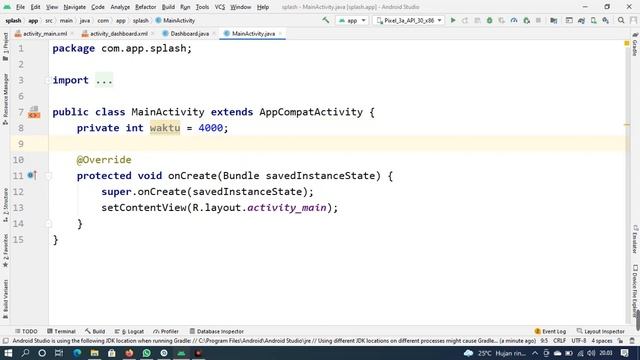The image size is (640, 360).
Task: Click the splash project breadcrumb
Action: click(x=13, y=20)
